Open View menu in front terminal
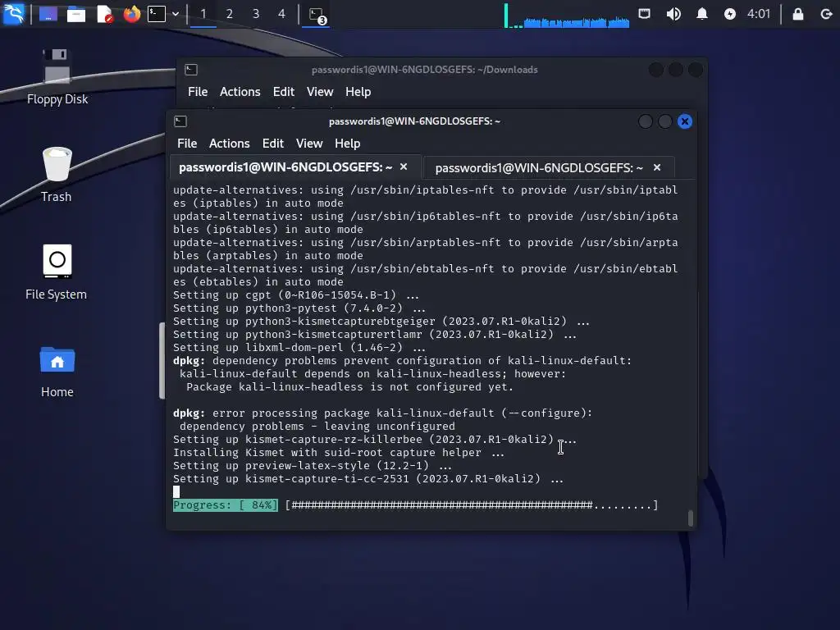840x630 pixels. [309, 144]
